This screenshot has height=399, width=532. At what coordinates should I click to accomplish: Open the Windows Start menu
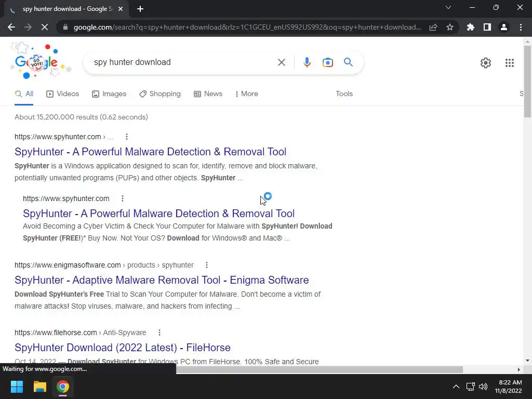point(17,387)
